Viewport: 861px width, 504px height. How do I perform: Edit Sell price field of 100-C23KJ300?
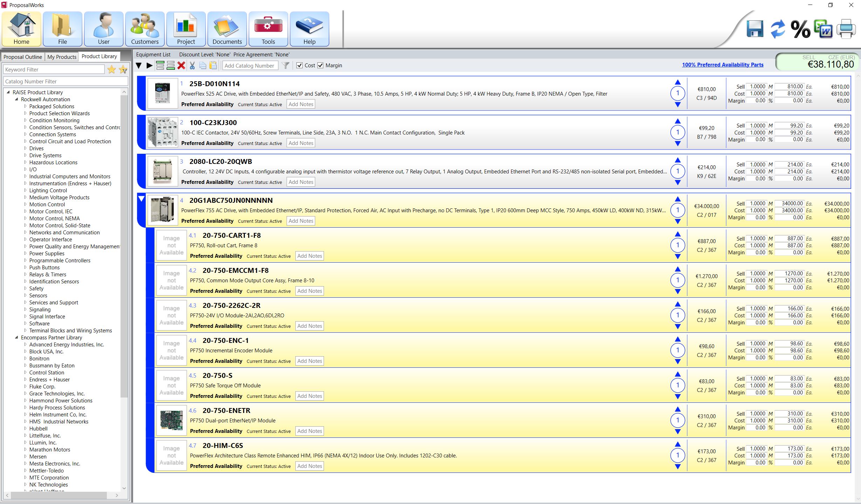(790, 125)
